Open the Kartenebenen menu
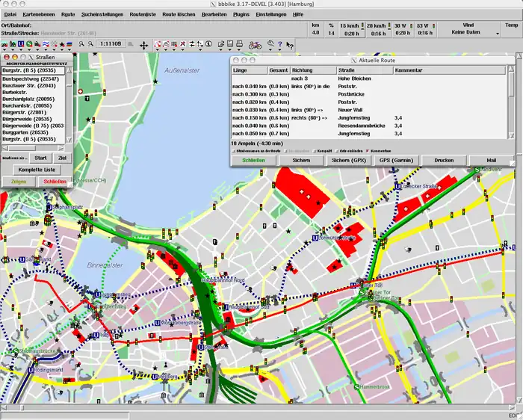The height and width of the screenshot is (420, 523). coord(38,14)
